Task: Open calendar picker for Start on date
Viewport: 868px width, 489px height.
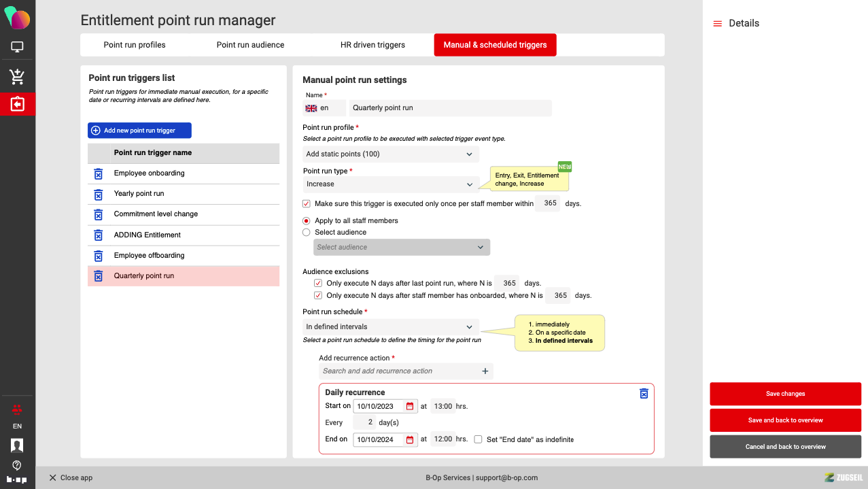Action: (x=409, y=406)
